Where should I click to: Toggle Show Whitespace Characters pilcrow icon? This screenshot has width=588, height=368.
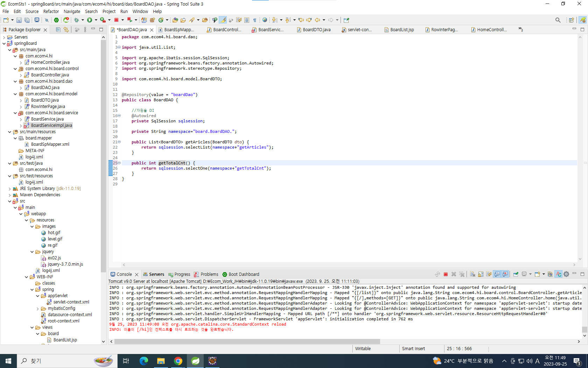tap(255, 20)
